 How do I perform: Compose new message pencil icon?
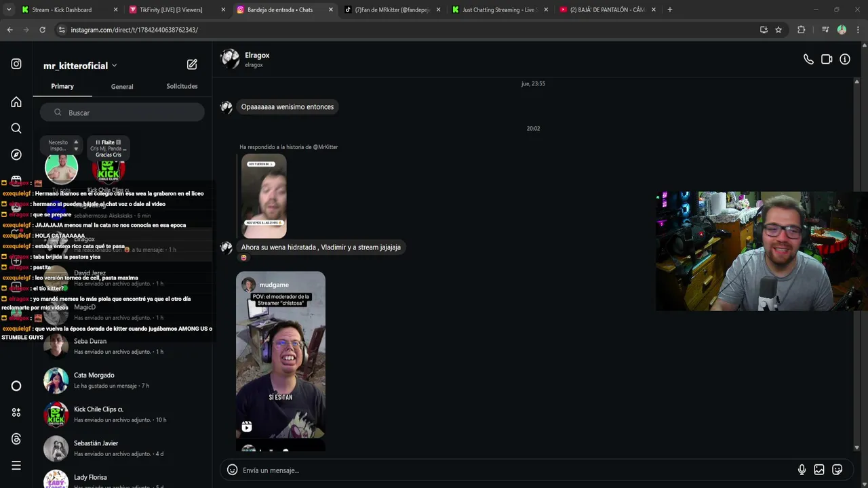pos(192,64)
